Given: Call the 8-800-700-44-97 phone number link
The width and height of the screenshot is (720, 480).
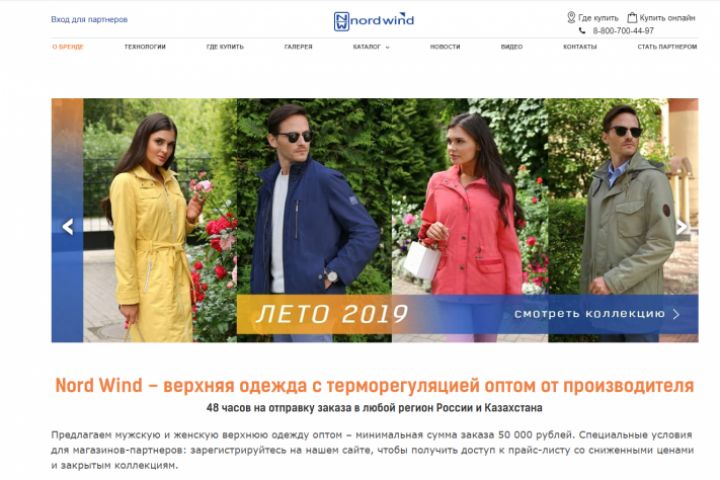Looking at the screenshot, I should pyautogui.click(x=623, y=31).
